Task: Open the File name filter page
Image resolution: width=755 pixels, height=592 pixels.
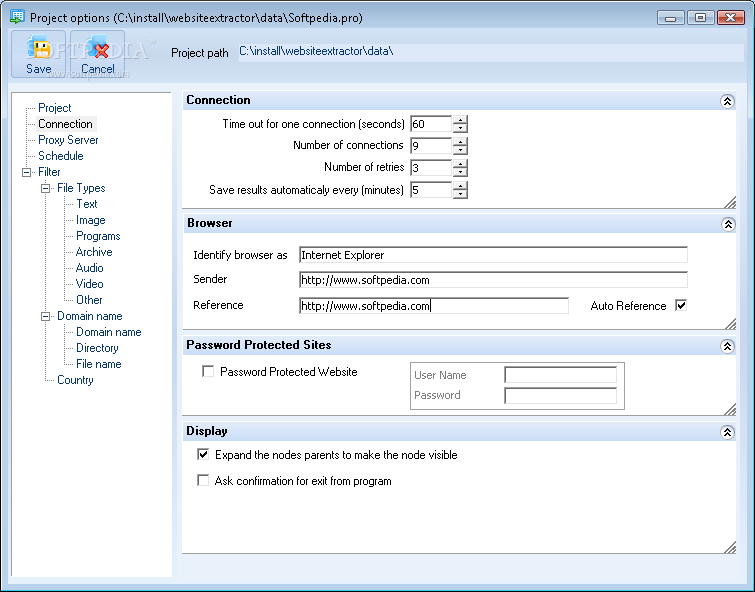Action: point(99,364)
